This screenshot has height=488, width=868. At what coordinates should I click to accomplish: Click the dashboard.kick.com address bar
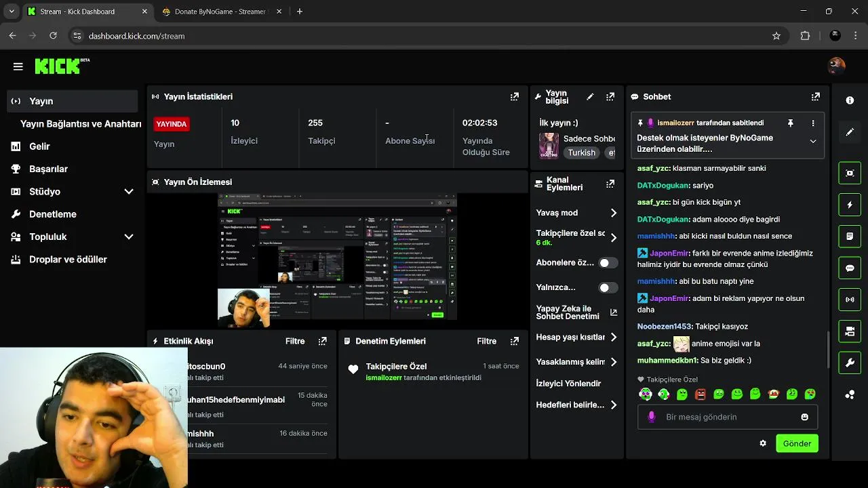pos(427,36)
